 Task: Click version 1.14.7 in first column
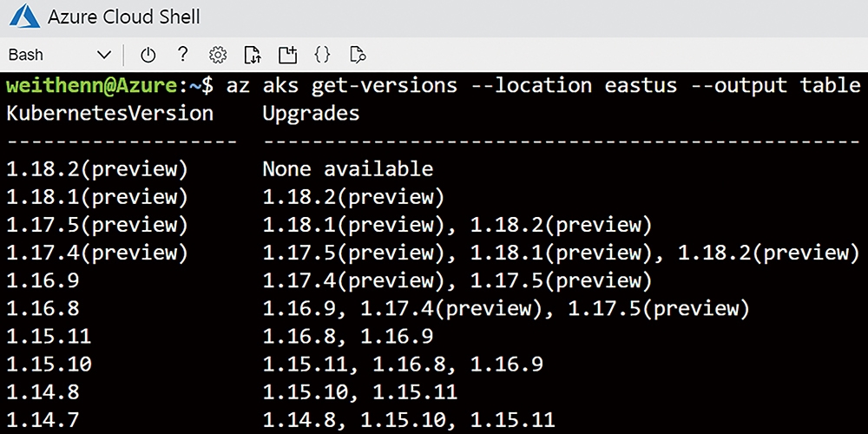pyautogui.click(x=43, y=419)
